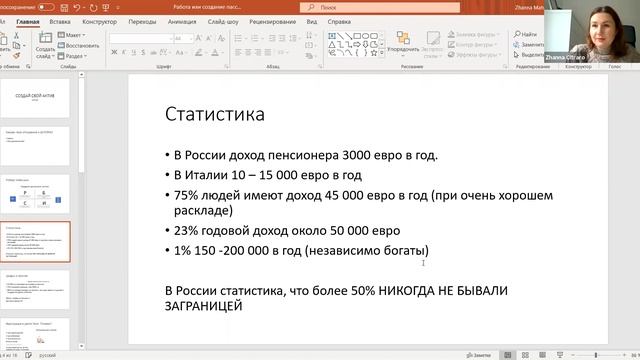Switch to Slide Sorter view icon
The image size is (640, 360).
point(525,355)
